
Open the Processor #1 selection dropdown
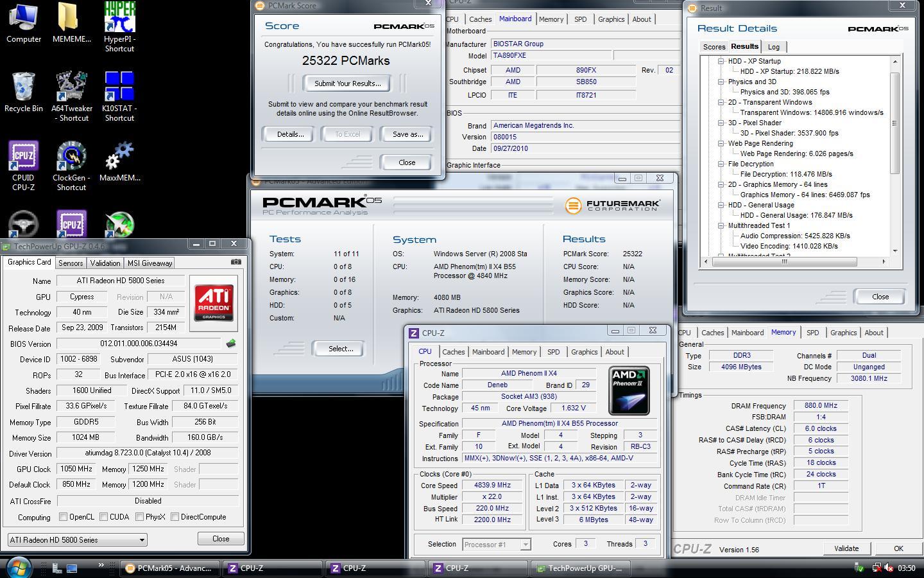click(497, 544)
